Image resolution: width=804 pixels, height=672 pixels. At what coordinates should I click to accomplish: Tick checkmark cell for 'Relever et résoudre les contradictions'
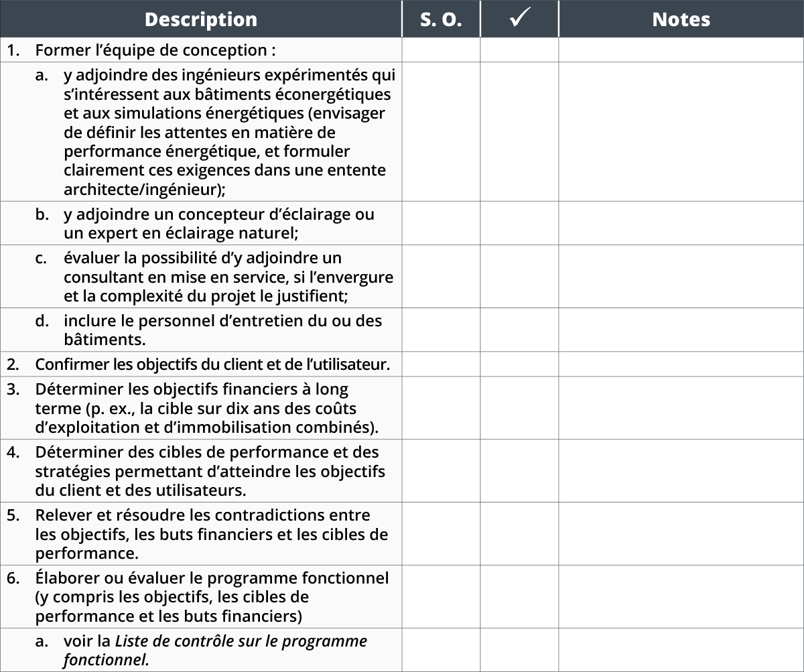[x=519, y=534]
